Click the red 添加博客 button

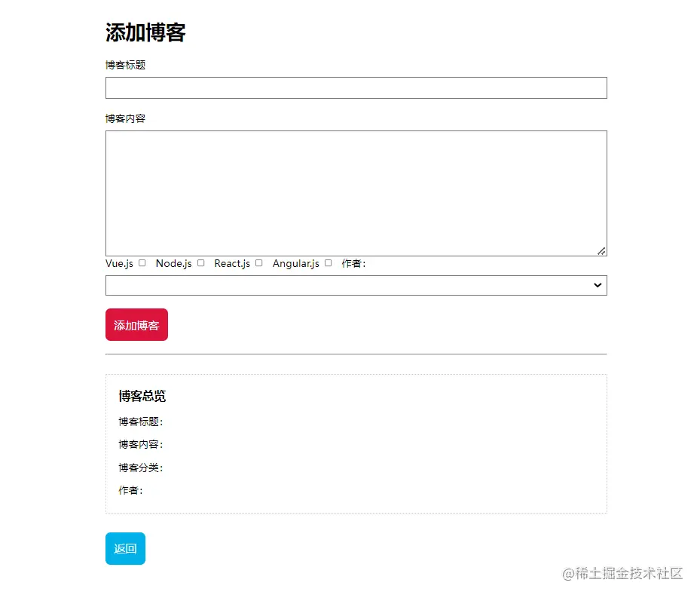pyautogui.click(x=136, y=324)
